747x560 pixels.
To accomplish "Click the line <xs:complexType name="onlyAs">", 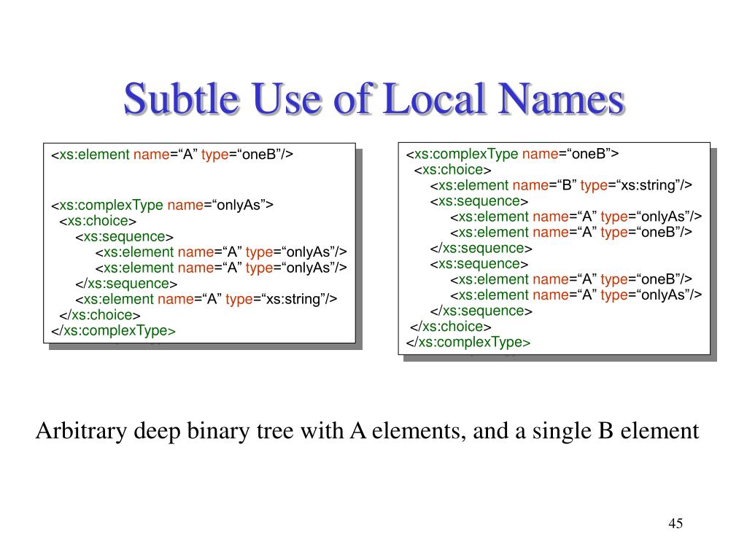I will [163, 205].
